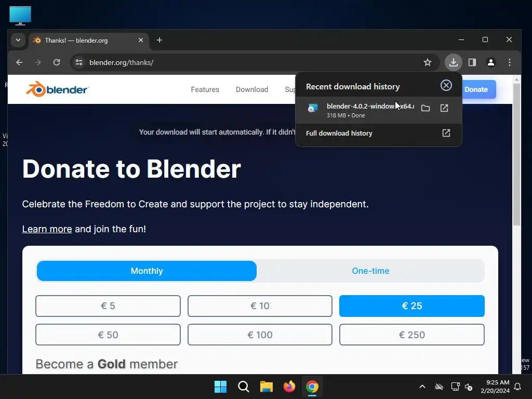Viewport: 532px width, 399px height.
Task: Choose the € 250 donation amount
Action: [x=412, y=335]
